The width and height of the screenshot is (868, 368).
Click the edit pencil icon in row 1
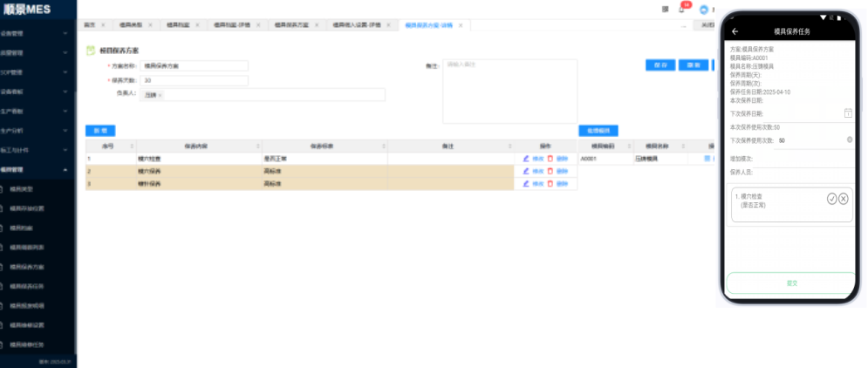[526, 159]
